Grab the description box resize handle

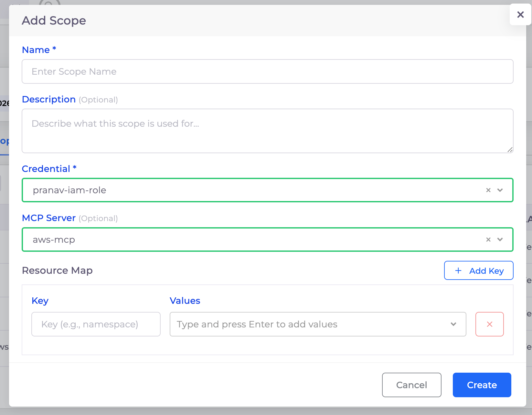pyautogui.click(x=510, y=149)
